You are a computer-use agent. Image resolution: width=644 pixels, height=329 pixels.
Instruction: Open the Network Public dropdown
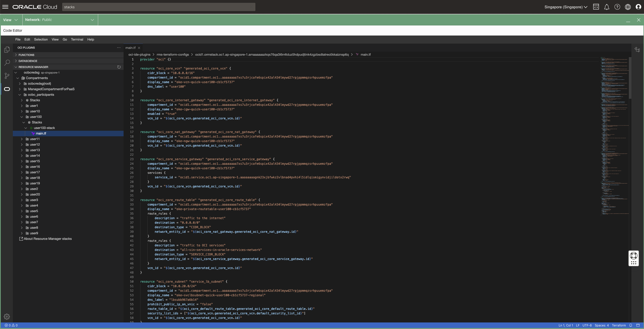point(60,20)
